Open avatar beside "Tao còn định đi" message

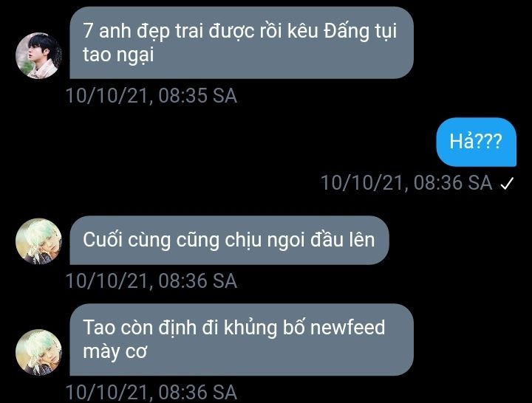pos(38,352)
